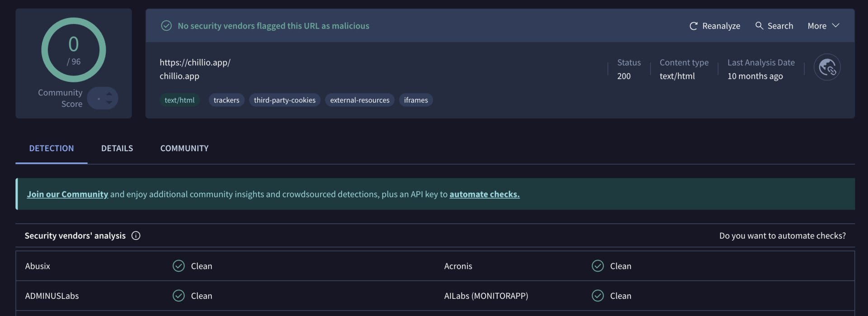Click Do you want to automate checks?

[x=783, y=236]
